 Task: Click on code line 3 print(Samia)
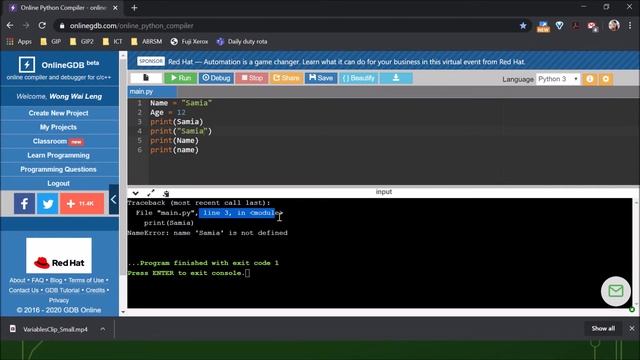click(176, 122)
